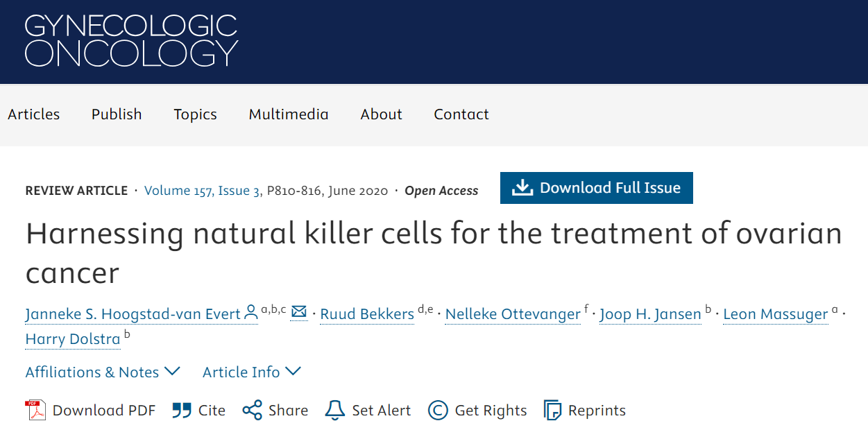Open author Harry Dolstra link
The image size is (868, 430).
coord(73,340)
